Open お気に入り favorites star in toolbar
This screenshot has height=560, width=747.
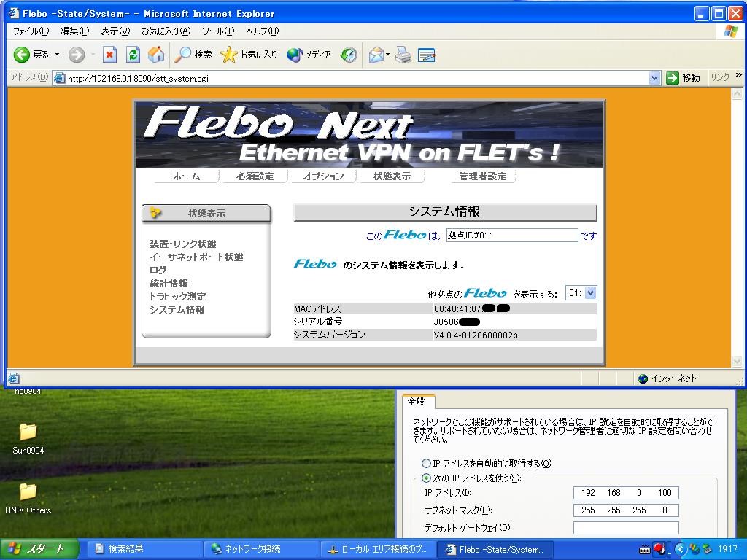pyautogui.click(x=249, y=55)
